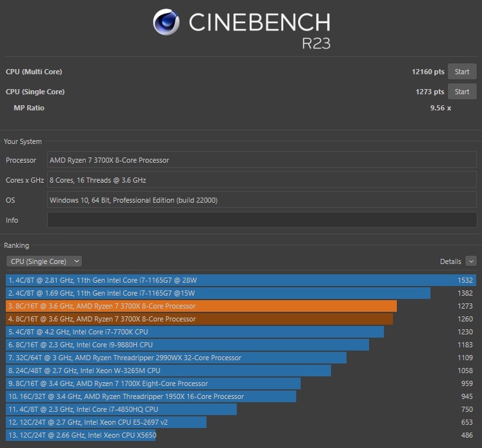
Task: Click the score 1230 in ranking
Action: pos(465,332)
